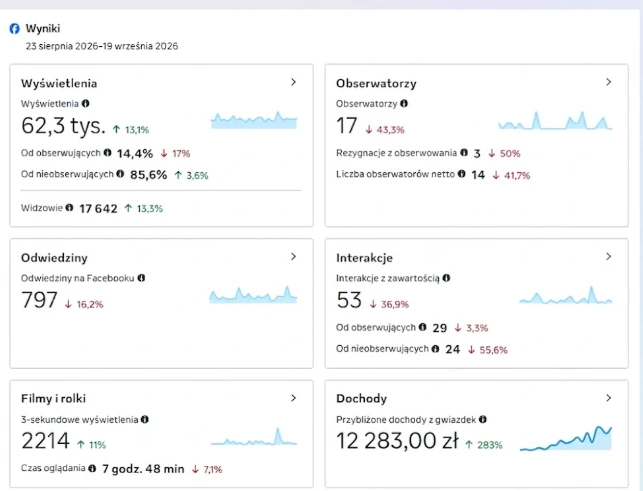The image size is (643, 491).
Task: Expand the Wyświetlenia card chevron
Action: (293, 82)
